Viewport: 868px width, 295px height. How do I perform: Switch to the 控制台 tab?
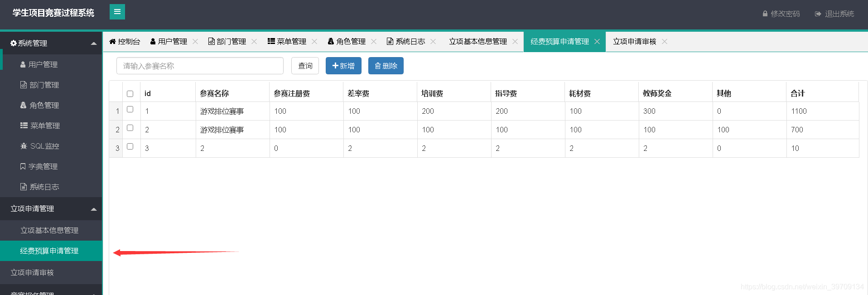point(125,41)
